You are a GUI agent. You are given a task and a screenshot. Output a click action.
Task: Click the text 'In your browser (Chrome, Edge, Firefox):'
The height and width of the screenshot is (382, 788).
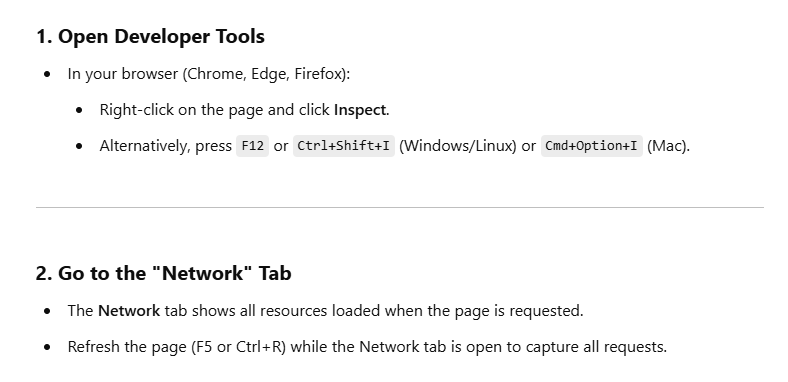click(209, 74)
